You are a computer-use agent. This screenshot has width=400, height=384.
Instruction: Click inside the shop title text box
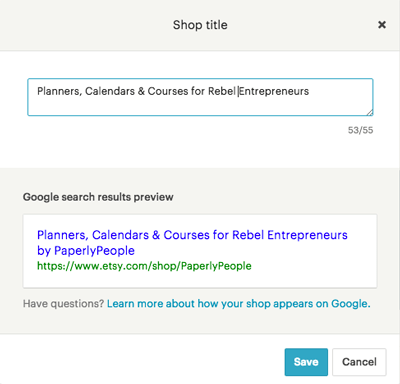pos(200,97)
